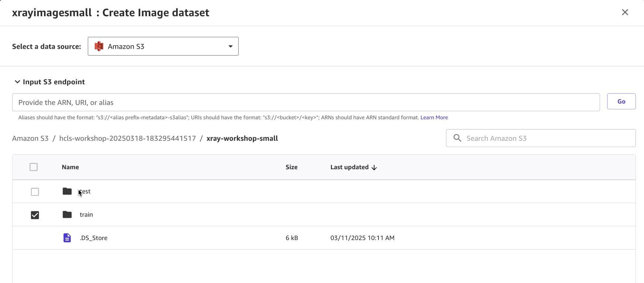The height and width of the screenshot is (283, 644).
Task: Click the train folder icon
Action: 67,215
